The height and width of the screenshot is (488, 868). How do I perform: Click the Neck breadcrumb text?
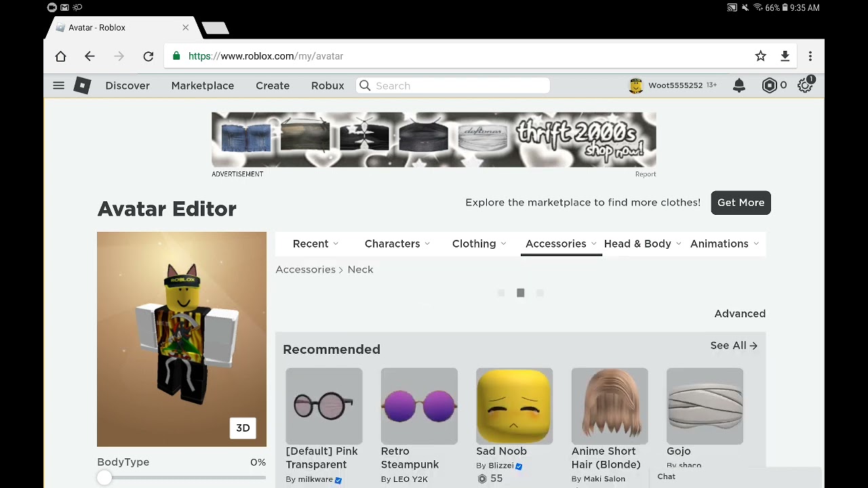[360, 270]
